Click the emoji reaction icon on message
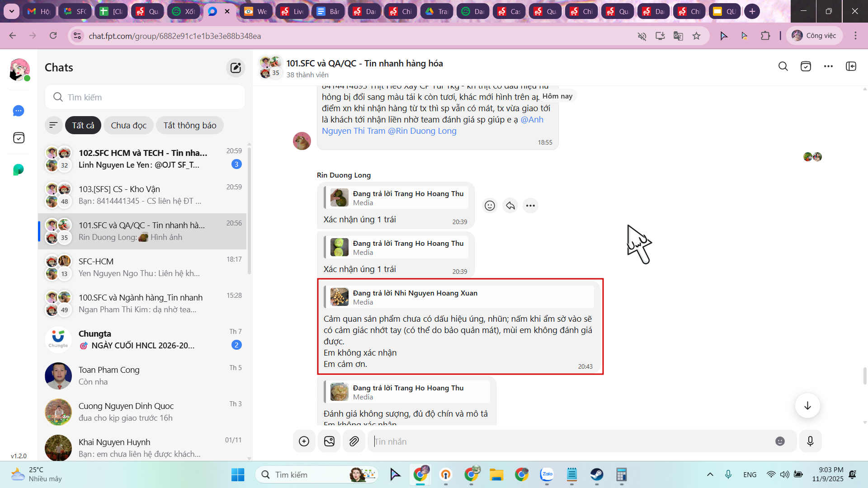This screenshot has width=868, height=488. 490,206
